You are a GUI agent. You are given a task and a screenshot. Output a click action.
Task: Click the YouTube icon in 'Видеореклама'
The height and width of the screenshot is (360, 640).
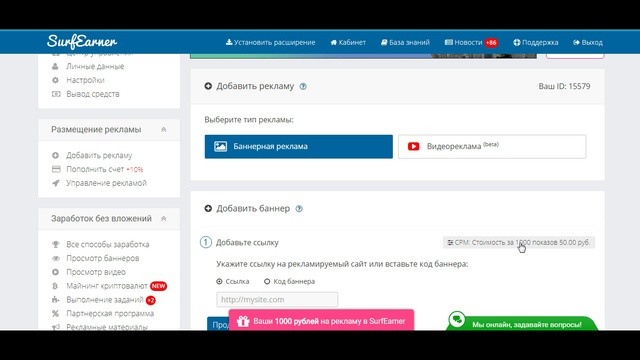413,146
